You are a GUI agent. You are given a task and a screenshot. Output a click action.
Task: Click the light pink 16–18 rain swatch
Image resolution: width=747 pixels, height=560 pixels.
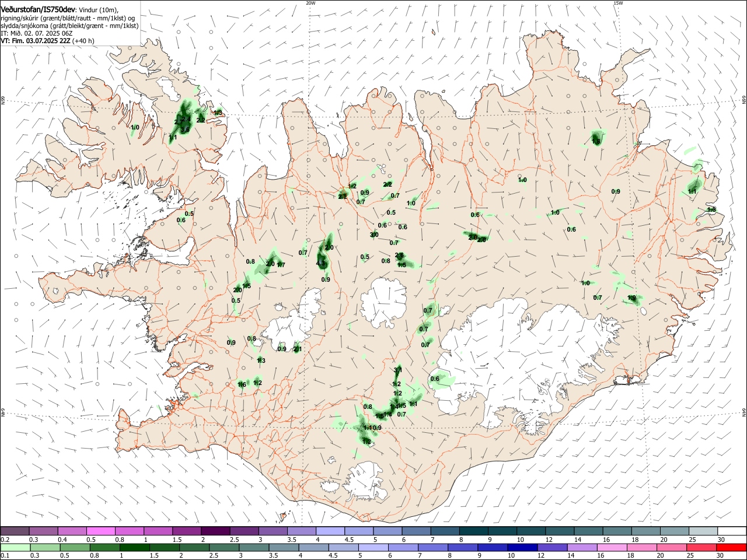pos(612,547)
